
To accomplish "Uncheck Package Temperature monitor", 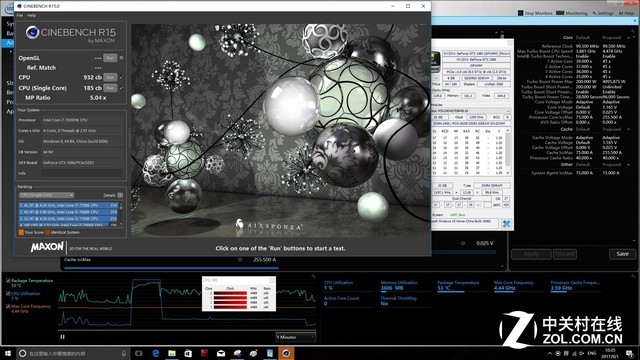I will [x=8, y=281].
